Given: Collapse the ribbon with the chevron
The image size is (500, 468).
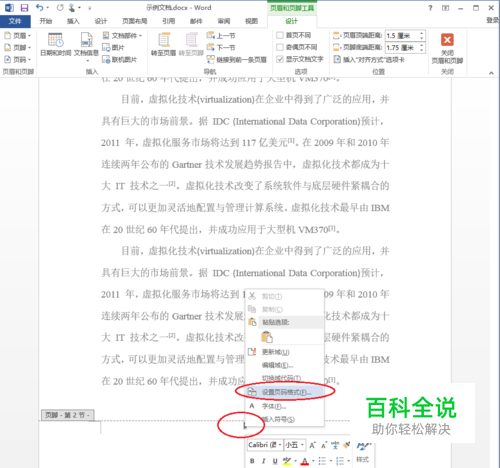Looking at the screenshot, I should coord(491,73).
